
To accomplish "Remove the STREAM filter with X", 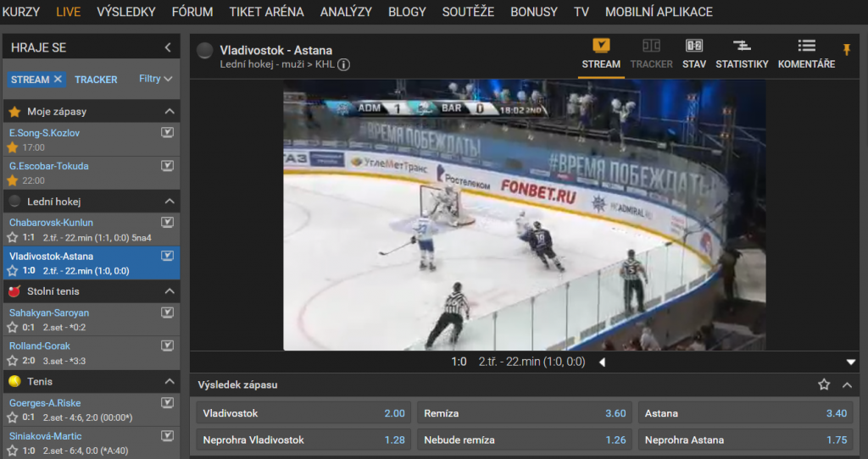I will 58,79.
